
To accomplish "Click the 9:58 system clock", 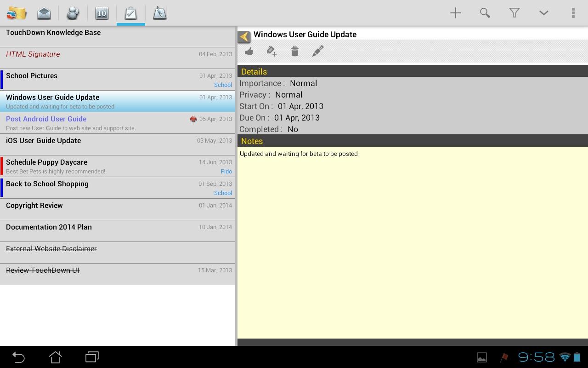I will tap(536, 357).
